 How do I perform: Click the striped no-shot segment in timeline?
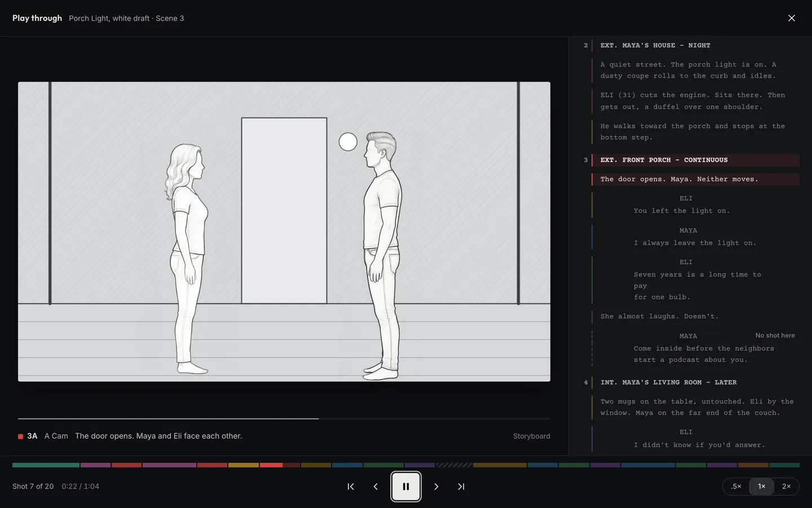click(454, 465)
